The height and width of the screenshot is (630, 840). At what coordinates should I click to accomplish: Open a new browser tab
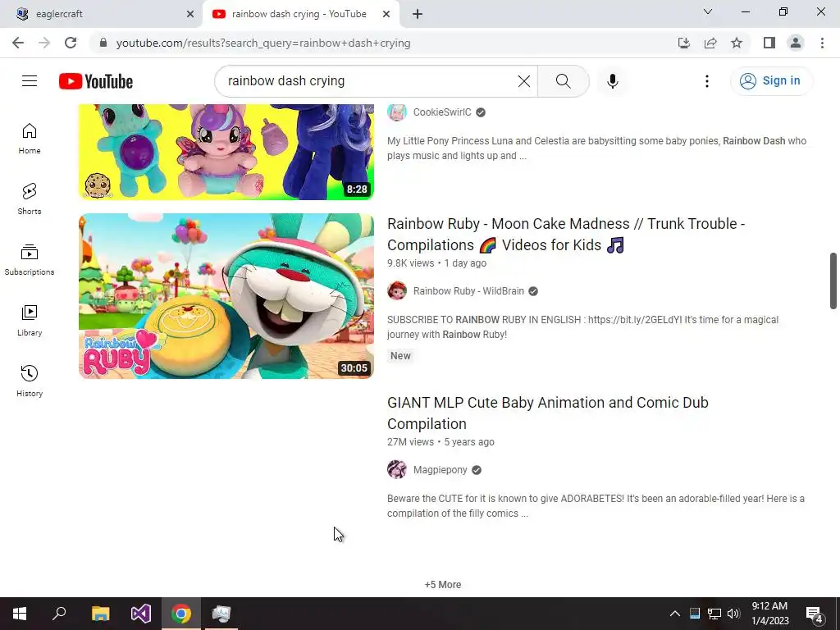418,14
